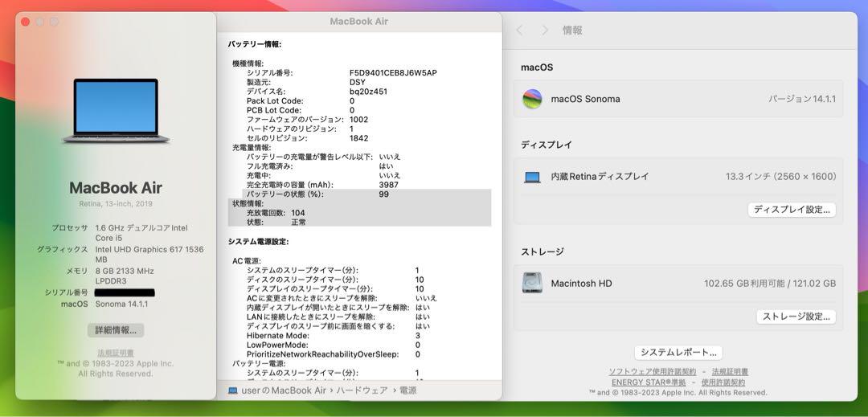
Task: Click Sonoma 14.1.1 text in About window
Action: click(x=122, y=305)
